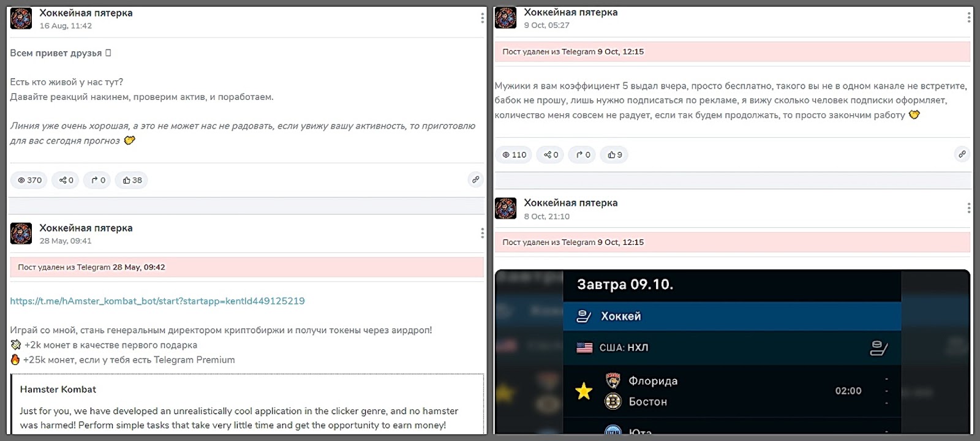Image resolution: width=980 pixels, height=441 pixels.
Task: Click the share icon on the 16 Aug post
Action: click(x=63, y=180)
